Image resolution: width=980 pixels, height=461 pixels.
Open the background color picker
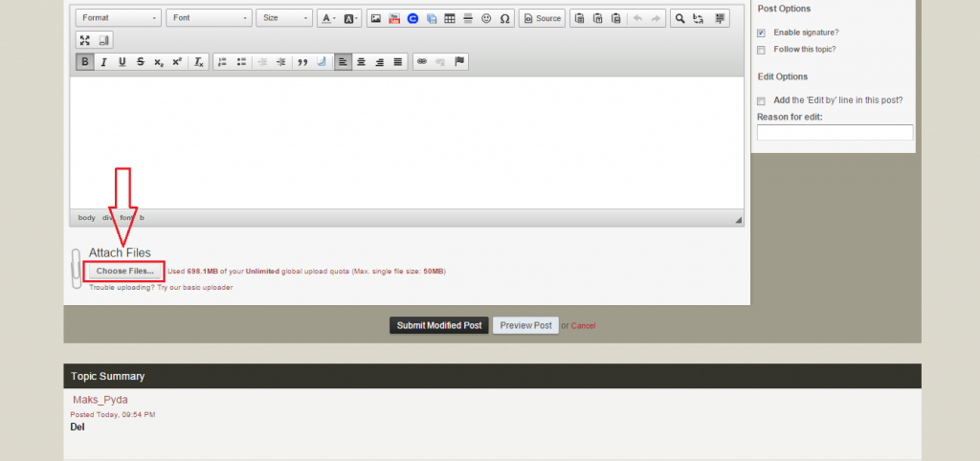[x=350, y=18]
